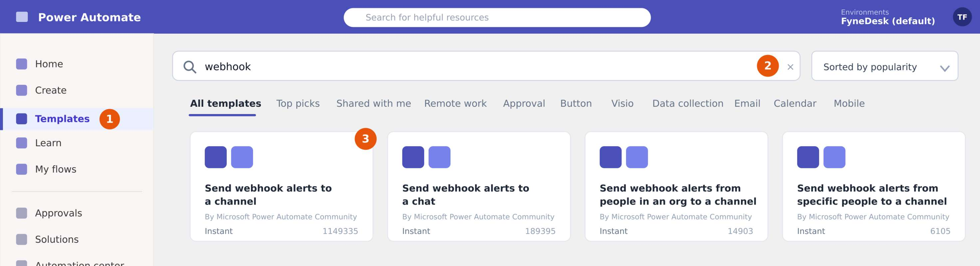Click second connector icon on 'people in an org' card

click(x=637, y=157)
